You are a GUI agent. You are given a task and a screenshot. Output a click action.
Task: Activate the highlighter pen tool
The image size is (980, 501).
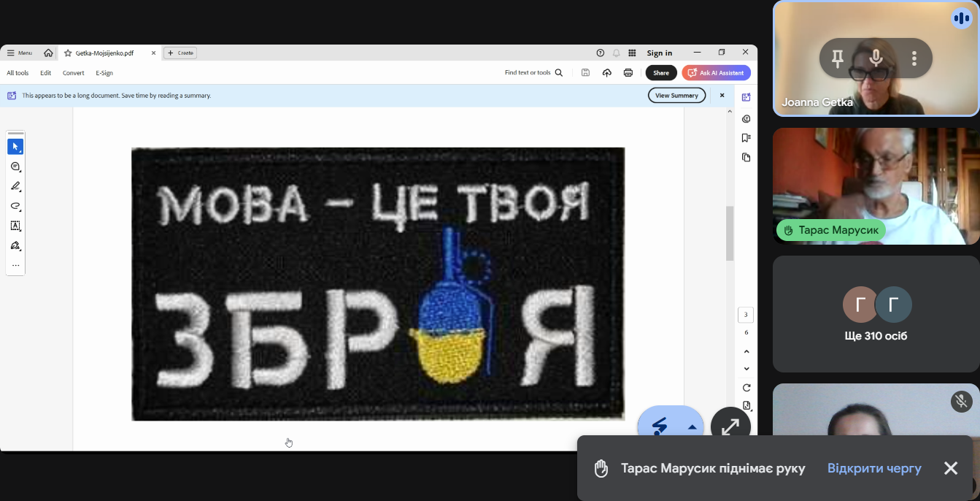click(x=15, y=187)
